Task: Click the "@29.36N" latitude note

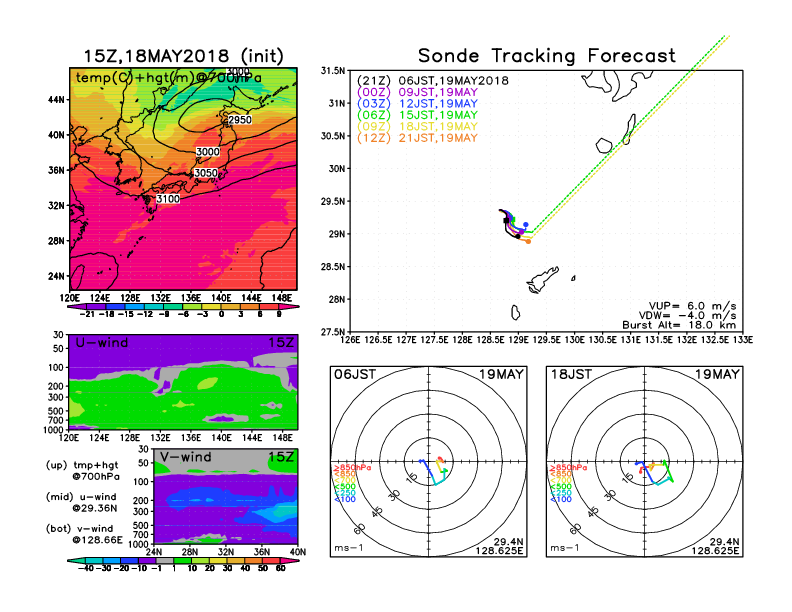Action: 94,508
